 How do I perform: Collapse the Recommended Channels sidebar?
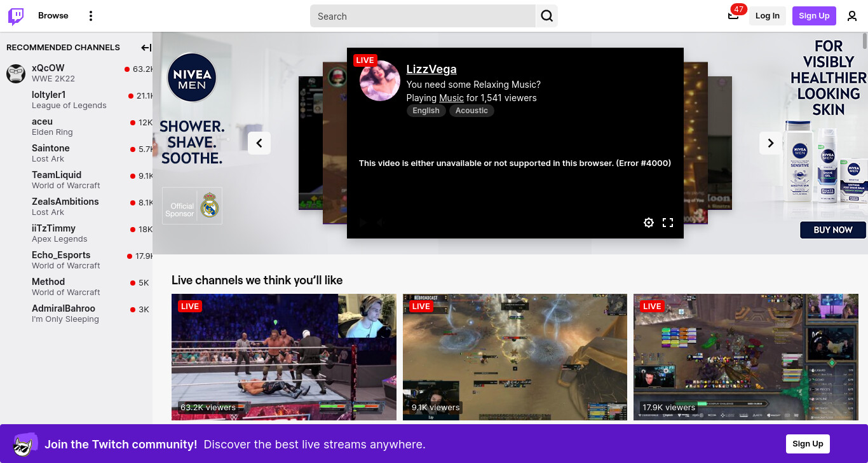[x=146, y=48]
